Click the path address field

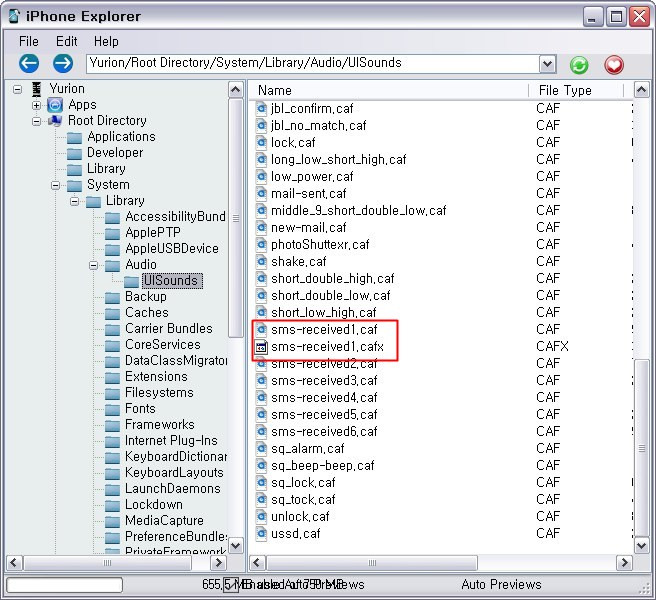pyautogui.click(x=313, y=64)
